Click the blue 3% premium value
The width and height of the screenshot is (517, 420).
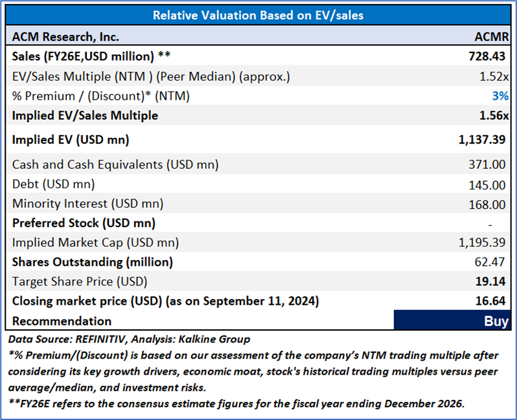[500, 96]
